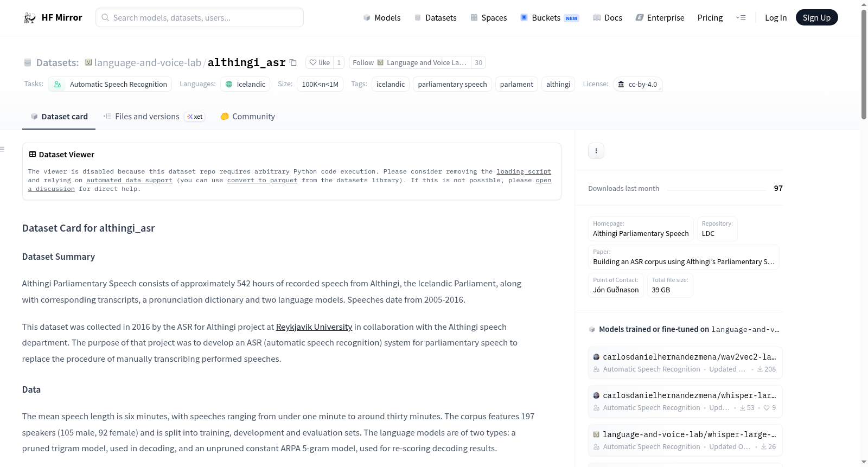Open the carlosdanielhernandezmena/whisper-lar model card
Image resolution: width=868 pixels, height=467 pixels.
pyautogui.click(x=685, y=401)
